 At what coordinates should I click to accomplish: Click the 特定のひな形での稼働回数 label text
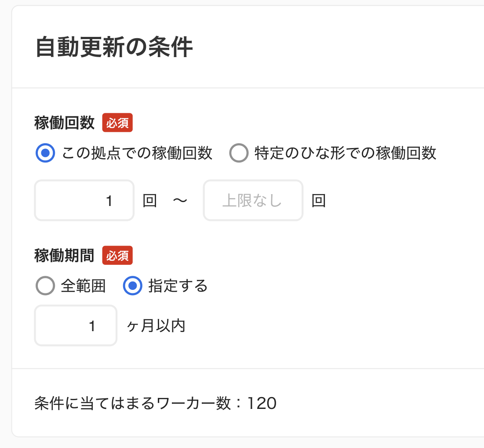click(346, 153)
